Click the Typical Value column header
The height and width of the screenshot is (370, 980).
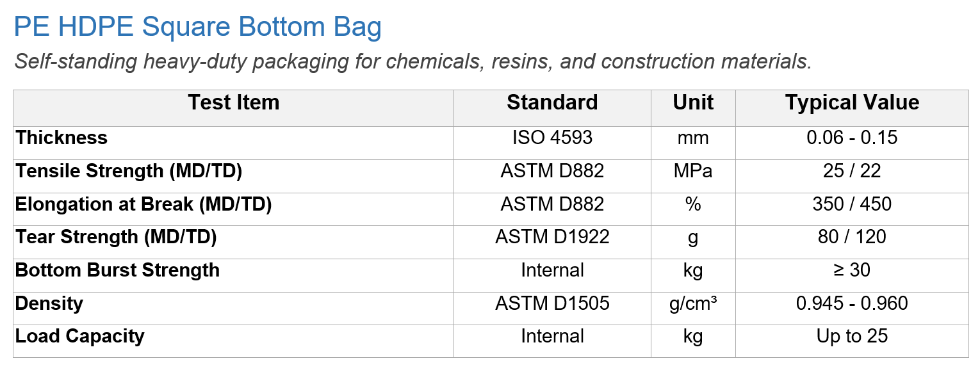(852, 102)
